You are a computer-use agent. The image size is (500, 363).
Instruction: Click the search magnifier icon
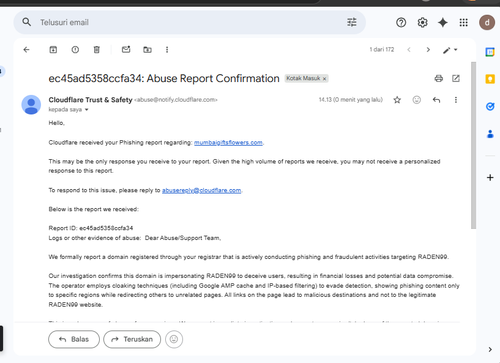[27, 22]
